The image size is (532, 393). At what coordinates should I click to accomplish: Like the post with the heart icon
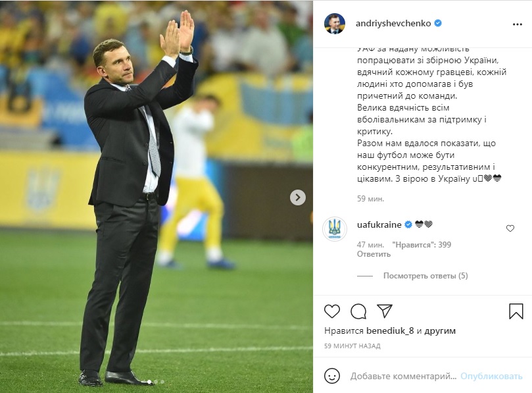pyautogui.click(x=332, y=311)
